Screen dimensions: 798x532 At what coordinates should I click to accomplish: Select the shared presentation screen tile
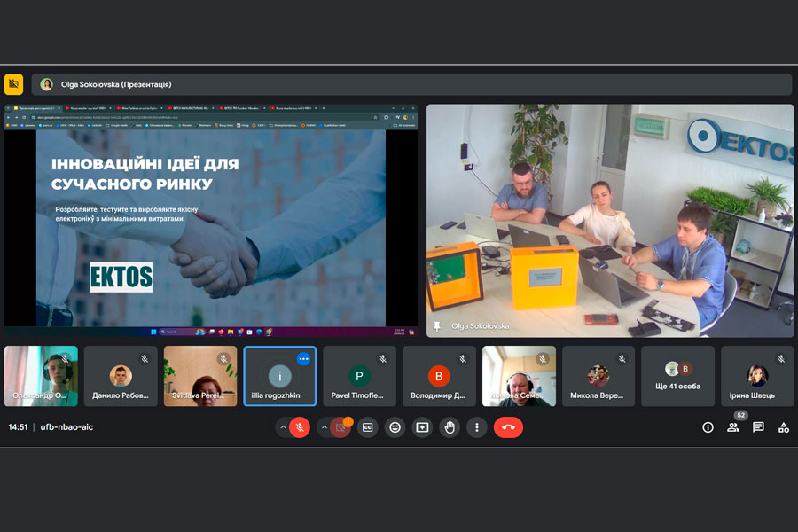211,221
